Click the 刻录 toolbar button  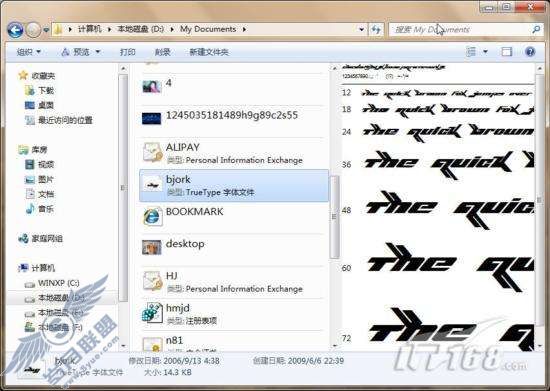[x=162, y=52]
